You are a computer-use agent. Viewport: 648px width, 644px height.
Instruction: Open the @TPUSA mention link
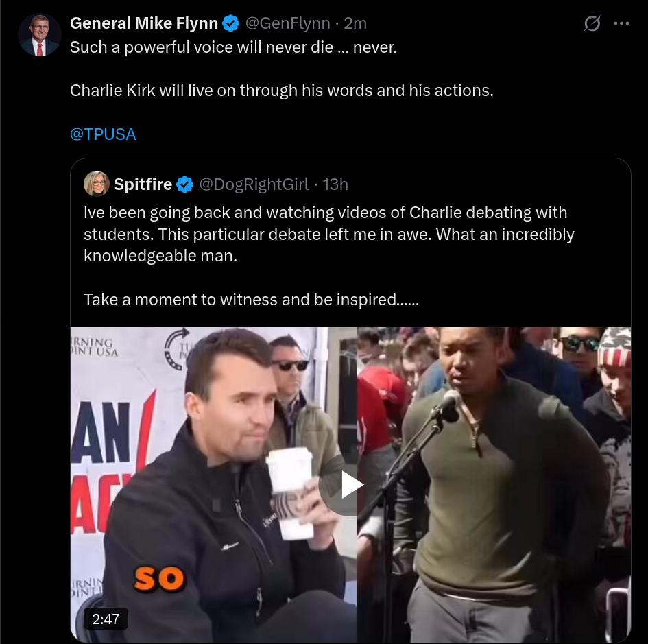[x=103, y=134]
